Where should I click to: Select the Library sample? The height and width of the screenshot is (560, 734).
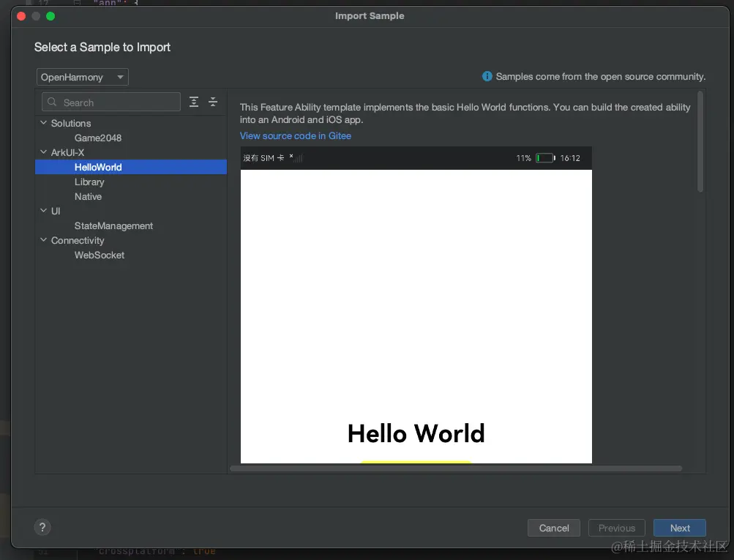pyautogui.click(x=89, y=182)
